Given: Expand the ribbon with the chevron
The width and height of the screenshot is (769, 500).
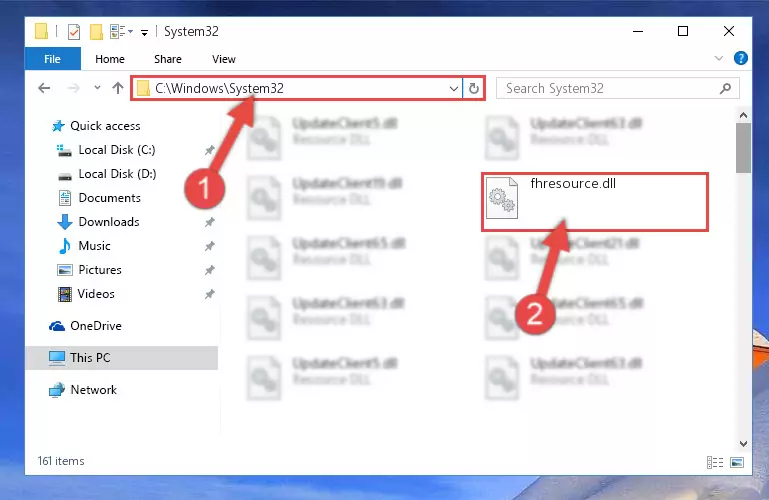Looking at the screenshot, I should pyautogui.click(x=718, y=58).
